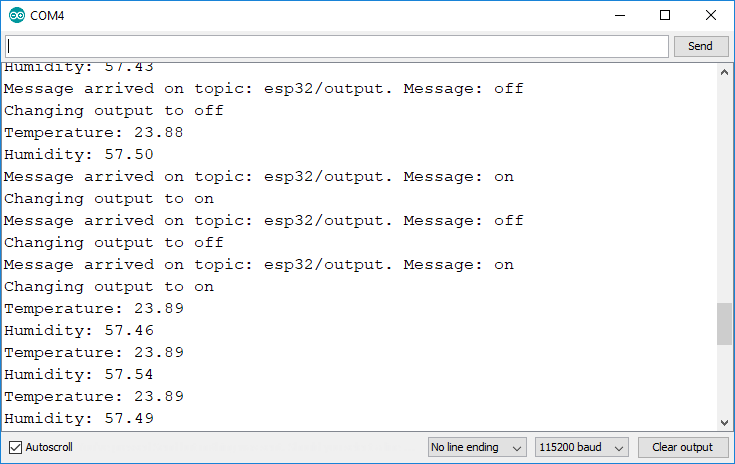Toggle the Autoscroll checkbox
The image size is (735, 464).
point(15,447)
